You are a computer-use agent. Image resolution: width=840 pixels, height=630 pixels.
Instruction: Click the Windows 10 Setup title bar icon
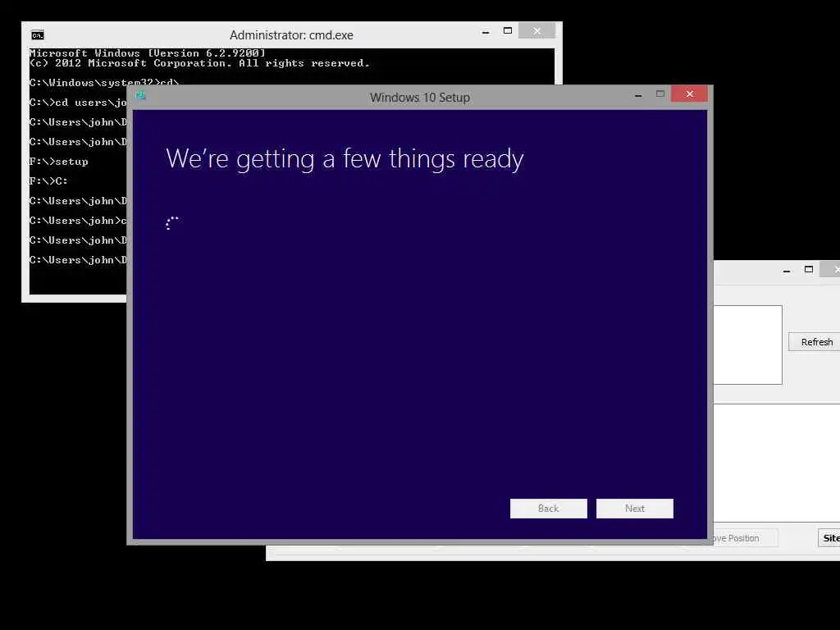[140, 96]
